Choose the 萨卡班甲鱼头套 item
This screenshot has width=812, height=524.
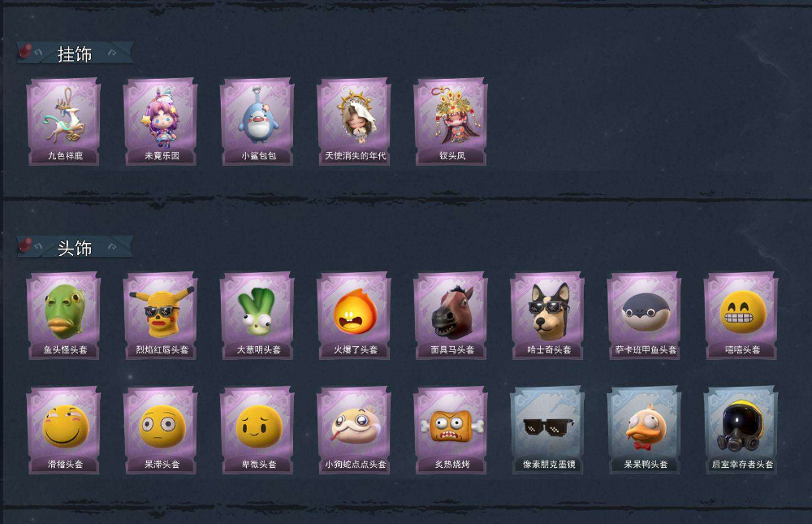(x=645, y=316)
